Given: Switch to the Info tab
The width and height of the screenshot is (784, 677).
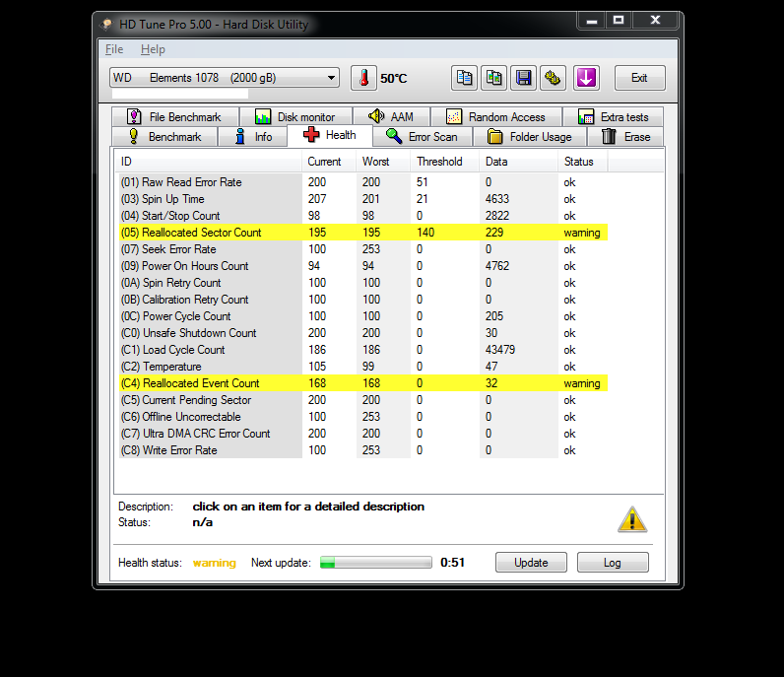Looking at the screenshot, I should (x=253, y=137).
